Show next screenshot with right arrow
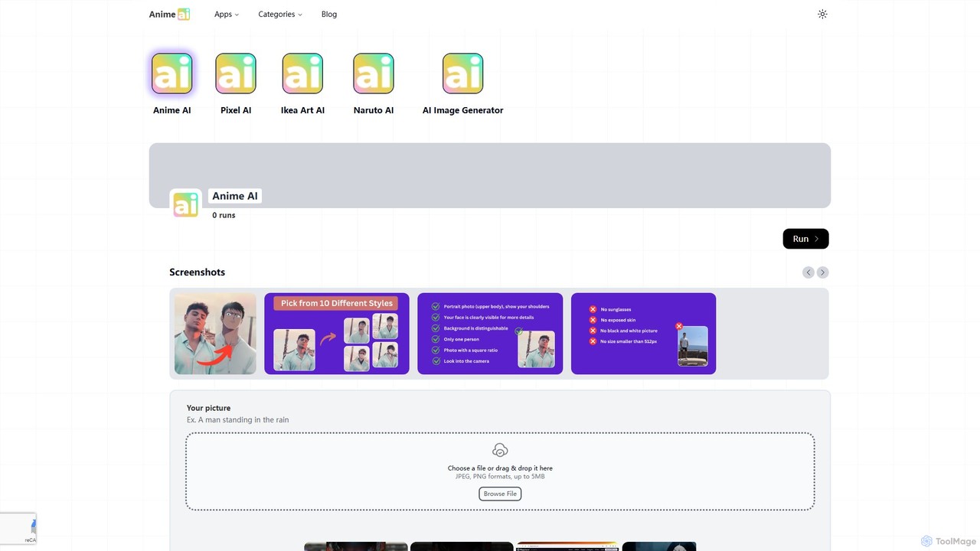The image size is (980, 551). pyautogui.click(x=822, y=272)
